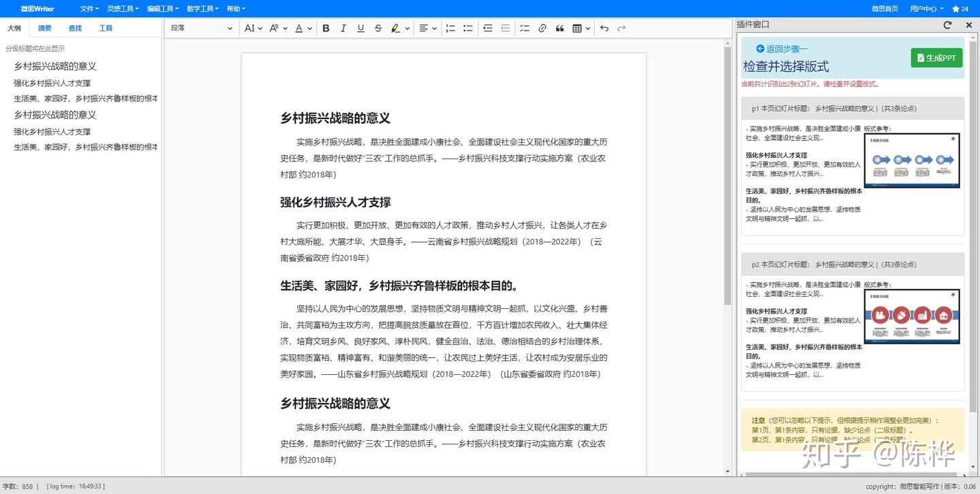
Task: Switch to the 摘要 tab
Action: 45,28
